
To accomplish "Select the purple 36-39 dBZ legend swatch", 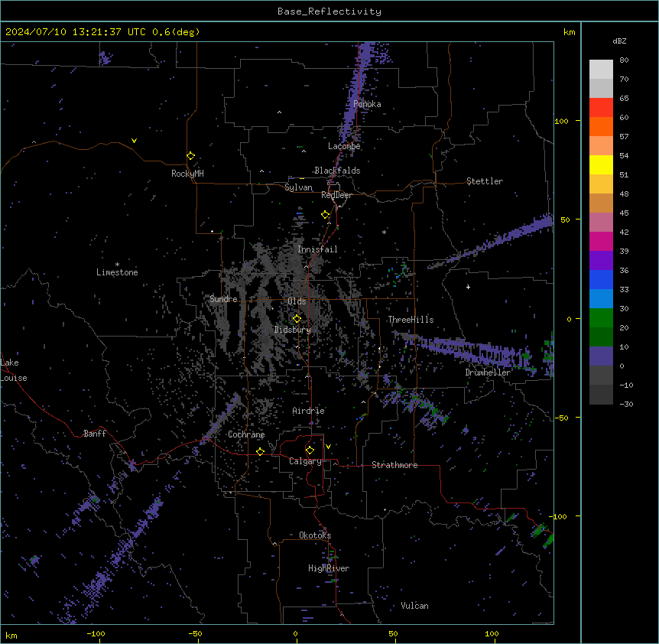I will [x=601, y=261].
